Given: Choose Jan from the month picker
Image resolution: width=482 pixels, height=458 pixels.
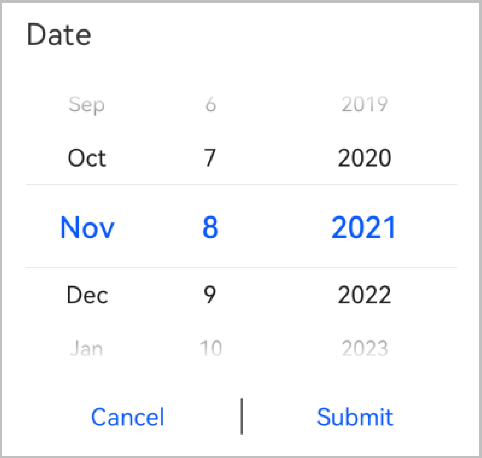Looking at the screenshot, I should click(x=86, y=349).
